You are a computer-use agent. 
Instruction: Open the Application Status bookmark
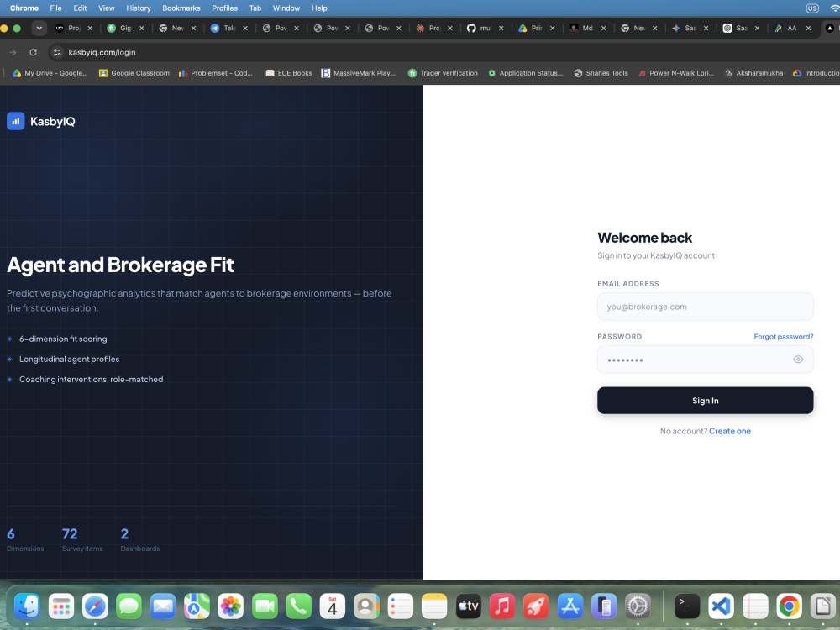point(525,73)
